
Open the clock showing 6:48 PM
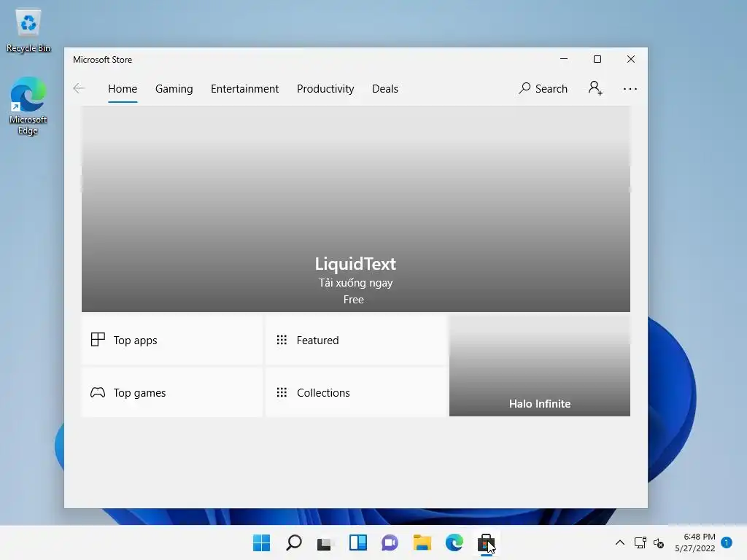coord(694,542)
